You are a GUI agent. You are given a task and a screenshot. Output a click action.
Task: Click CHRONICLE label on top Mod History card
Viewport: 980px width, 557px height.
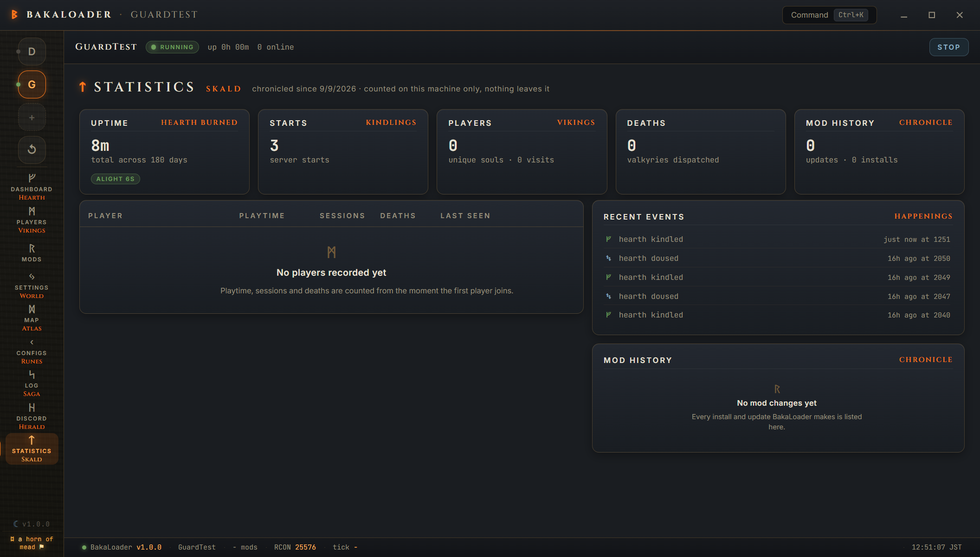(x=926, y=123)
